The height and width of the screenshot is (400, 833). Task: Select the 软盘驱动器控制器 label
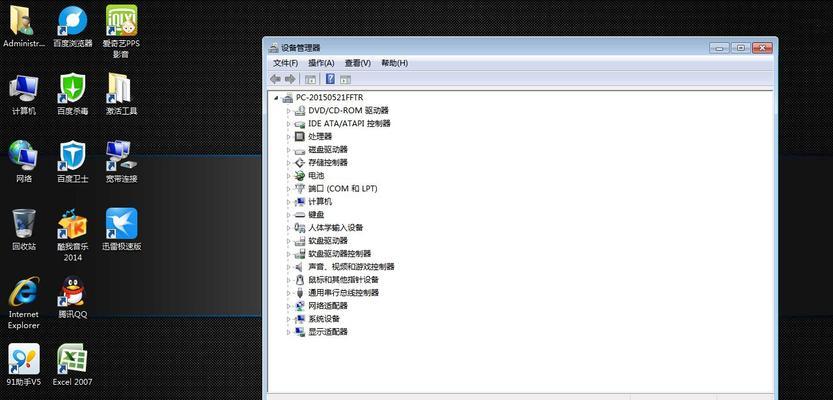[339, 254]
